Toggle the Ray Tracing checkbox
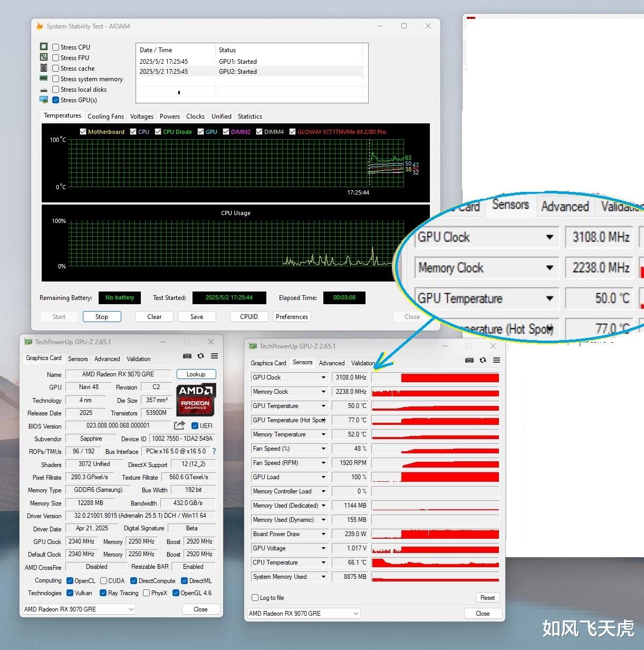 tap(103, 593)
